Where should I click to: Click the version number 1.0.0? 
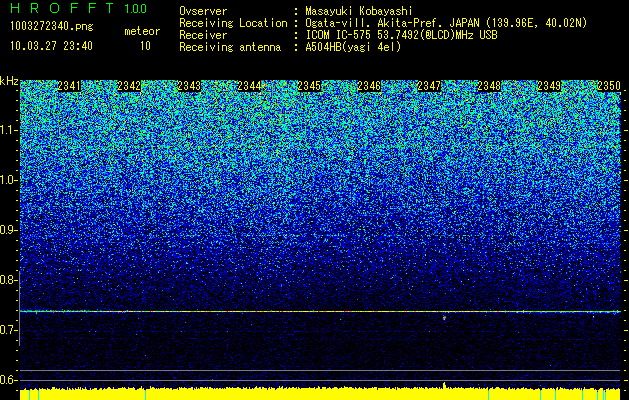pyautogui.click(x=136, y=9)
